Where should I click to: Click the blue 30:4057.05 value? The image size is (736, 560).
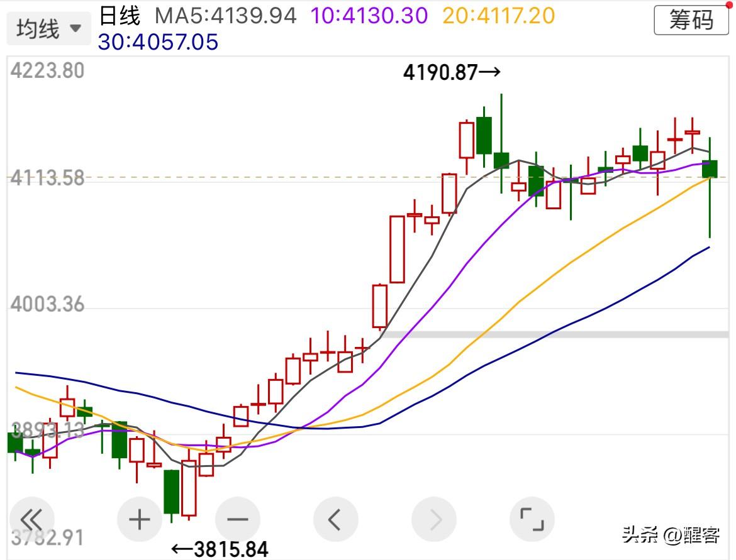(158, 42)
